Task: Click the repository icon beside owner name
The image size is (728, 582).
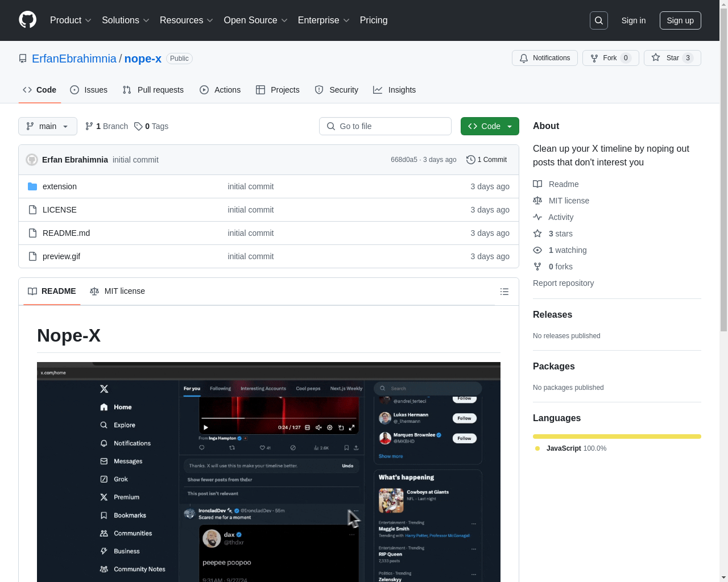Action: (23, 59)
